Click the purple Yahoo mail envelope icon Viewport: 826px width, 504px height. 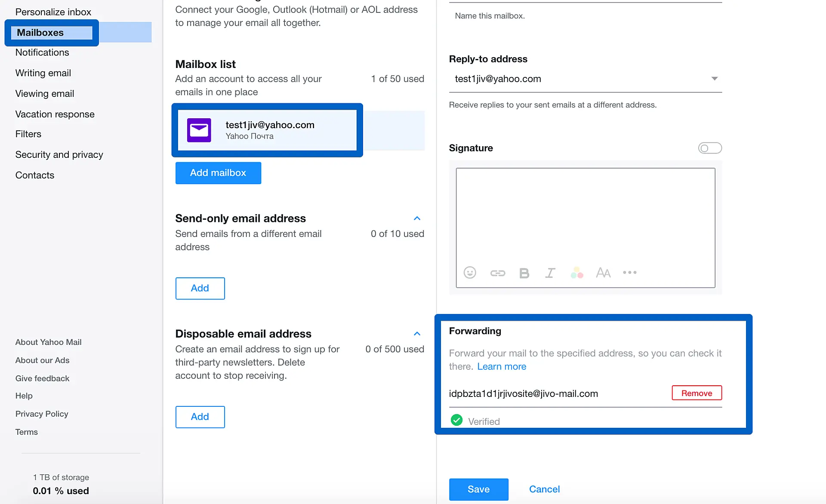click(199, 130)
